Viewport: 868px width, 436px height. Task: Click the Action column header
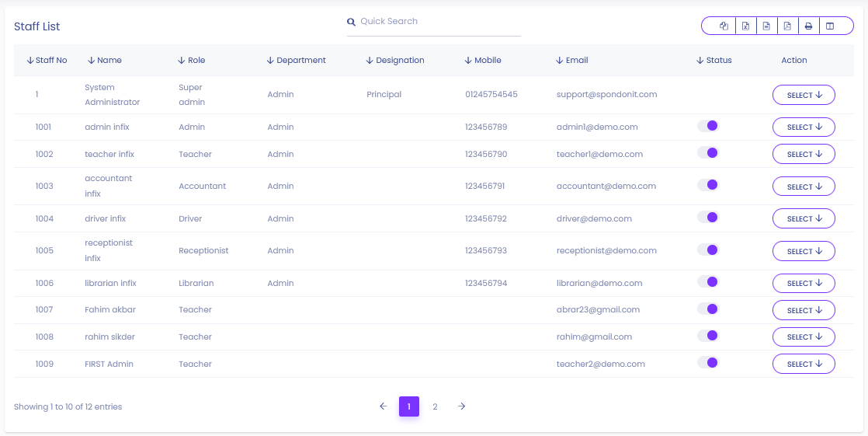pyautogui.click(x=793, y=61)
